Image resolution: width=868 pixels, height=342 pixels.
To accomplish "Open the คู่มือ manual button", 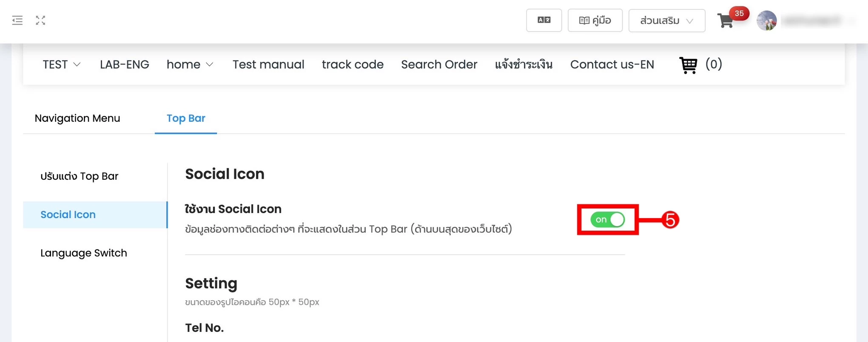I will coord(595,20).
